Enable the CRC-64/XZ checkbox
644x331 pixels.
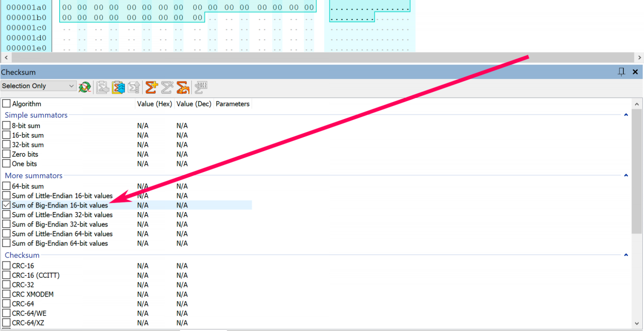coord(6,322)
